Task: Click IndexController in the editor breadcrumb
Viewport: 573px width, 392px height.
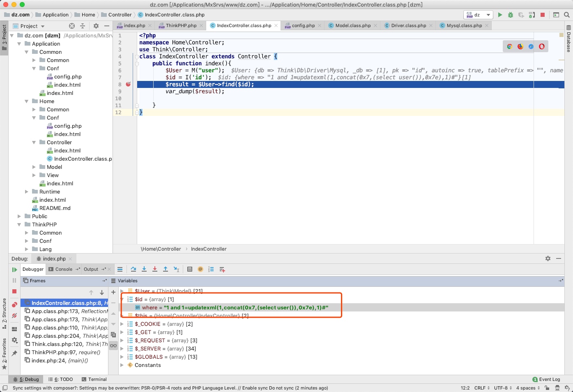Action: pyautogui.click(x=209, y=249)
